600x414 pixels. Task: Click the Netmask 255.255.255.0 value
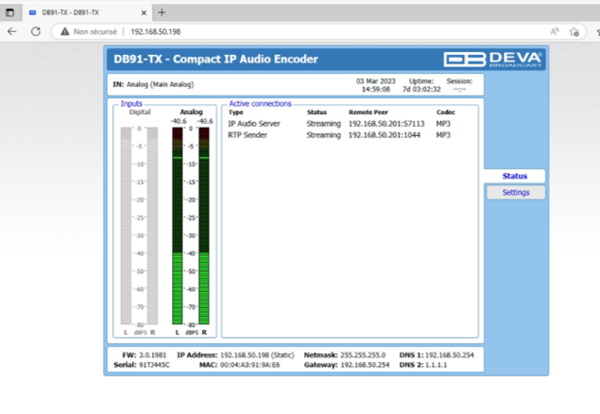(363, 355)
